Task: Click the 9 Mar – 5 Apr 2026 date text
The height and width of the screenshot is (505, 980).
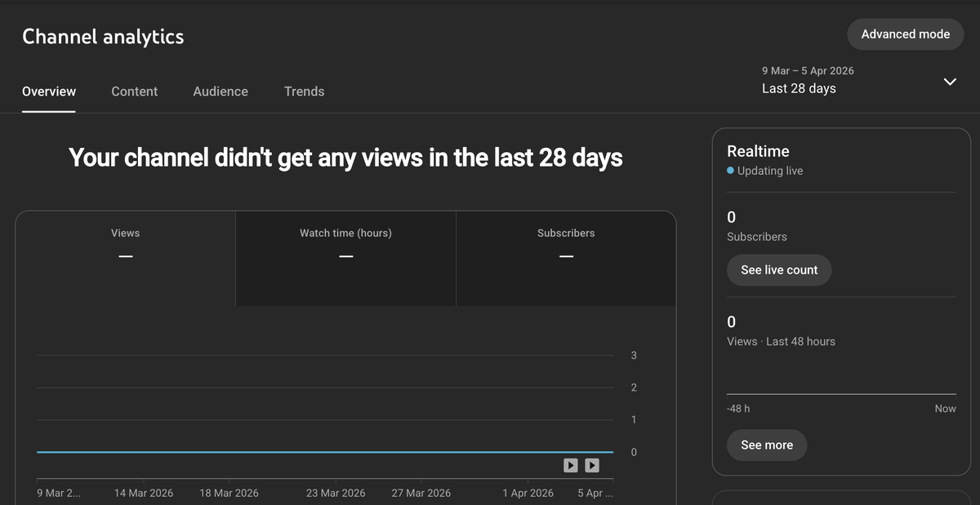Action: [x=808, y=71]
